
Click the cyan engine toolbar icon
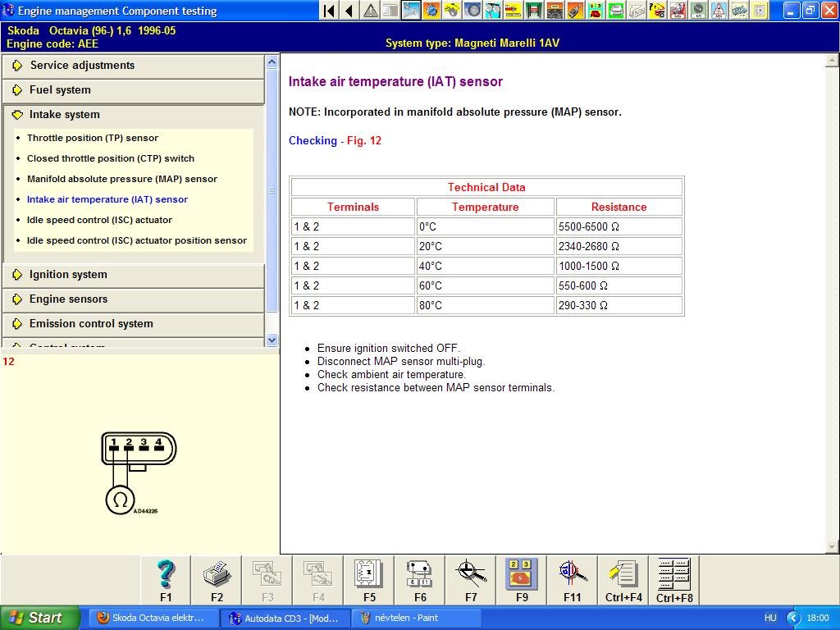coord(739,10)
